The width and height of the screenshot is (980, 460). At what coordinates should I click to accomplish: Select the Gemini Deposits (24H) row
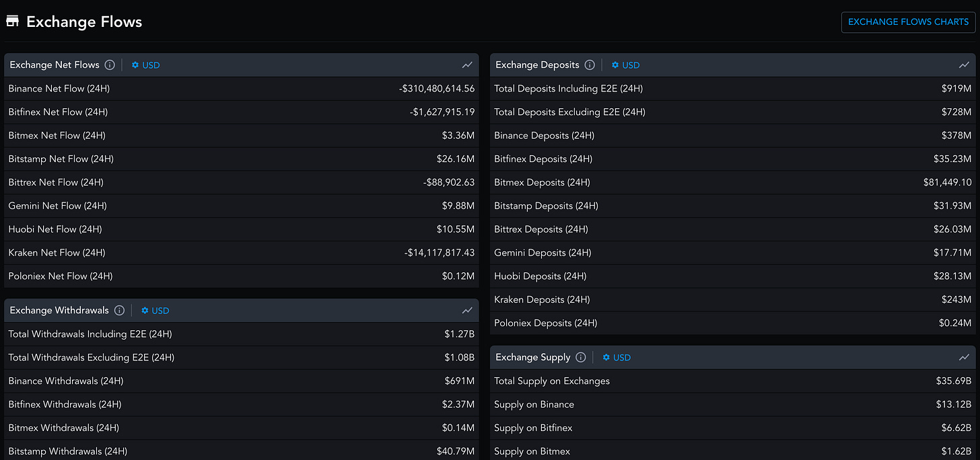tap(733, 253)
